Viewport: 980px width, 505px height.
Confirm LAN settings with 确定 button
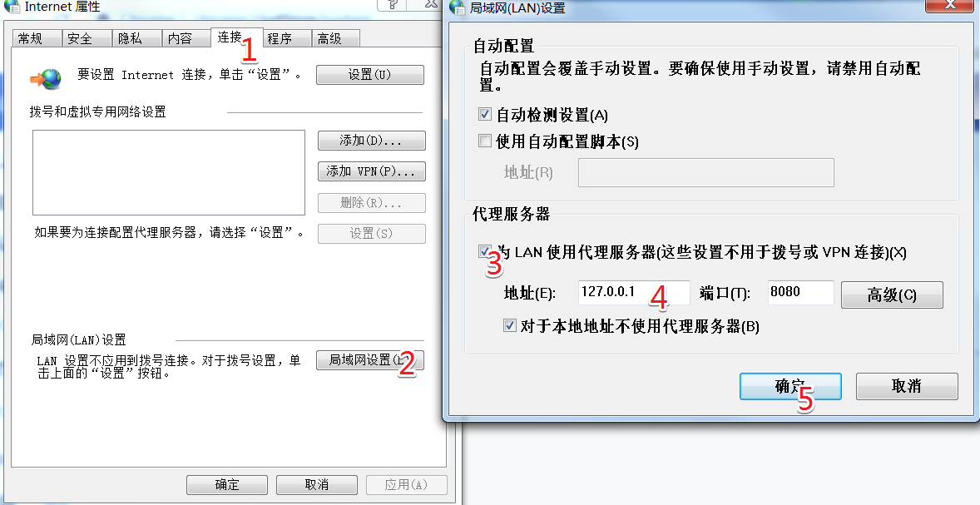(790, 386)
